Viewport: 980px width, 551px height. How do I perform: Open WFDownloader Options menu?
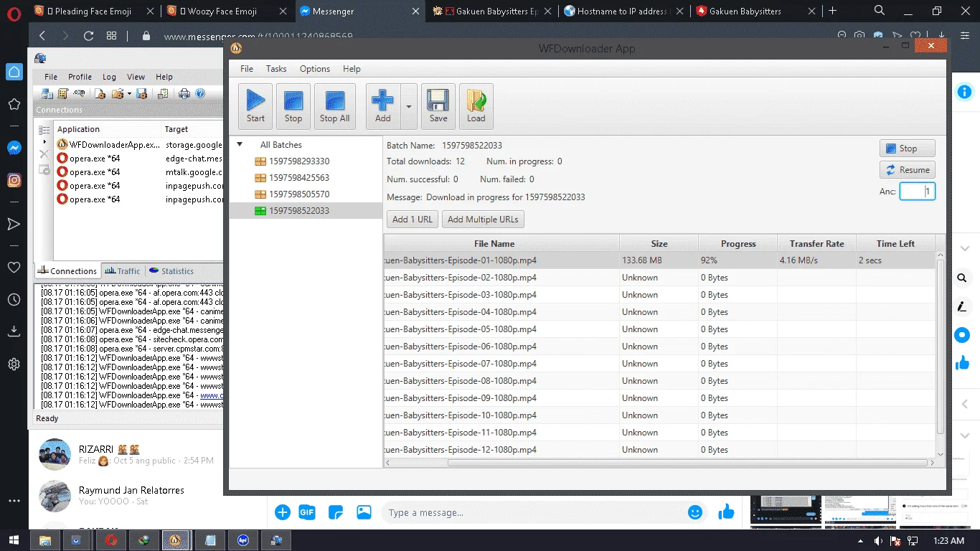click(x=315, y=69)
